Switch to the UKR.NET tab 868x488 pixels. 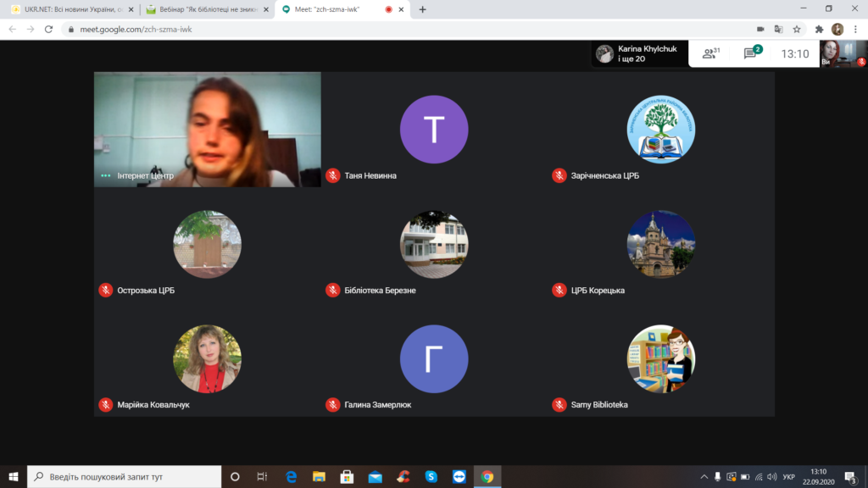pyautogui.click(x=66, y=9)
